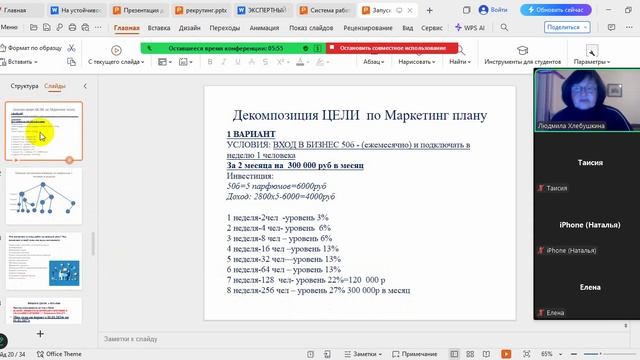Screen dimensions: 640x360
Task: Zoom out with the minus icon
Action: click(574, 354)
